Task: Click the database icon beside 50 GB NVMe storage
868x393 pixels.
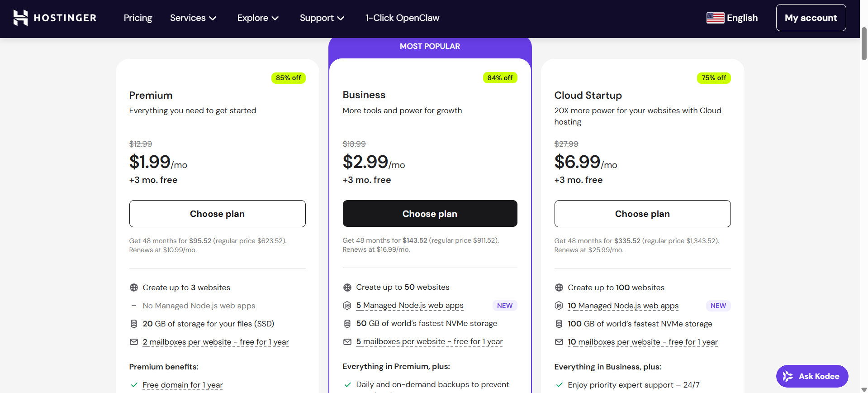Action: [x=347, y=323]
